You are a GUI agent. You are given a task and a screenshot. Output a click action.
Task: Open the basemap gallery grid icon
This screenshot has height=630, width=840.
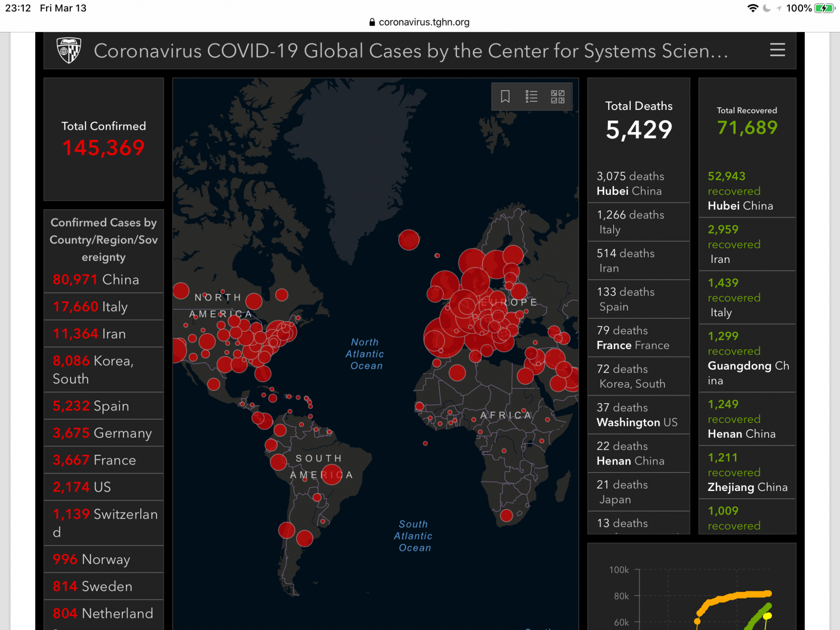557,97
